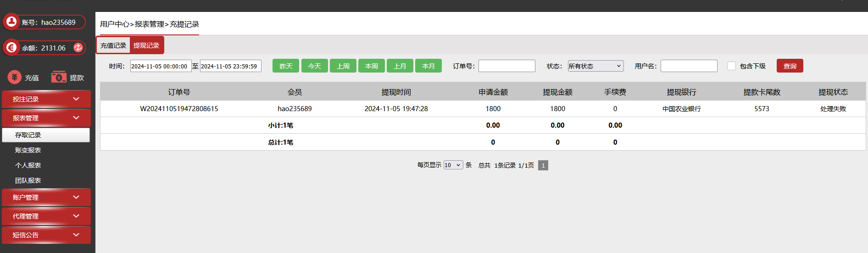Click the red 查询 search button

[x=790, y=66]
